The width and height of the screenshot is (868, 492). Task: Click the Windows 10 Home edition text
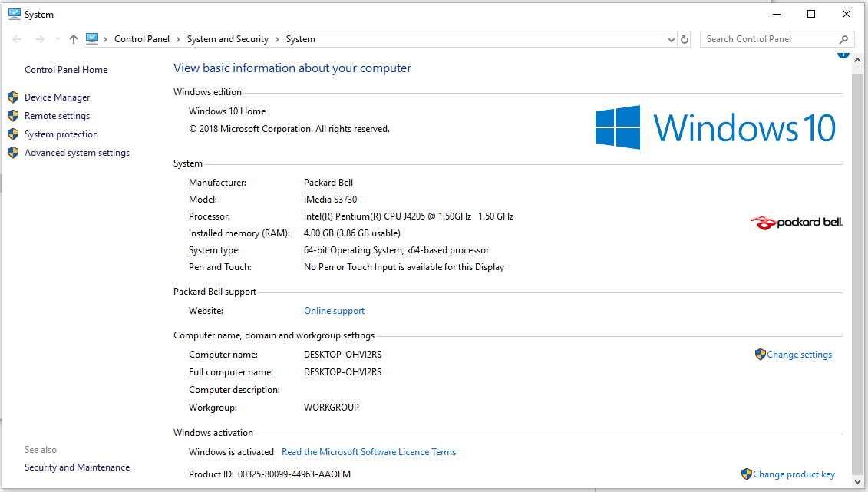click(227, 111)
